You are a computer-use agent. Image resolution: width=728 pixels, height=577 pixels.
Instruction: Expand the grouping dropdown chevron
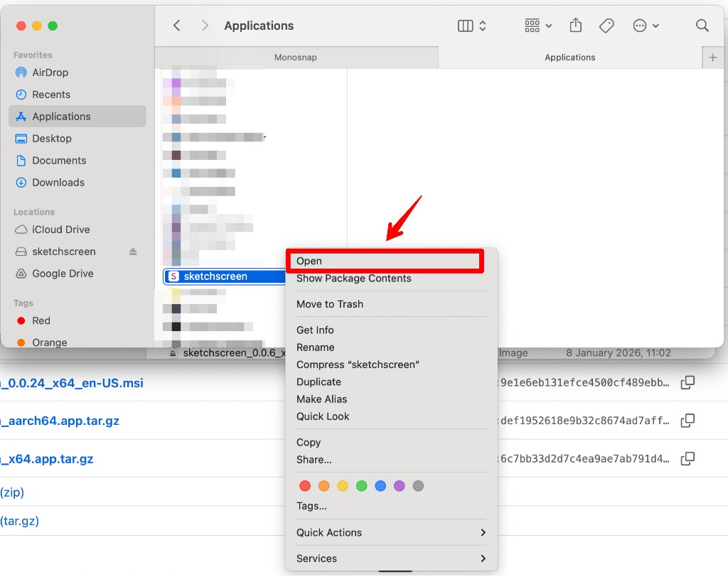pos(549,26)
